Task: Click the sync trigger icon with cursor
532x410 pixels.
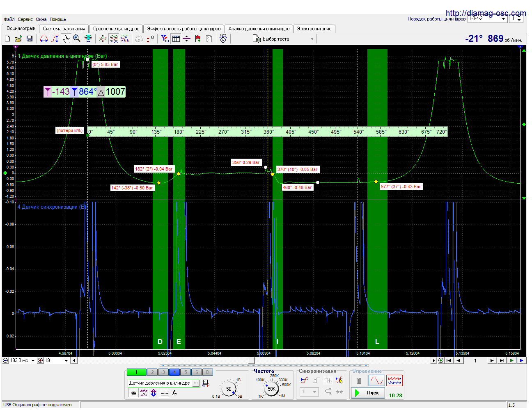Action: 339,380
